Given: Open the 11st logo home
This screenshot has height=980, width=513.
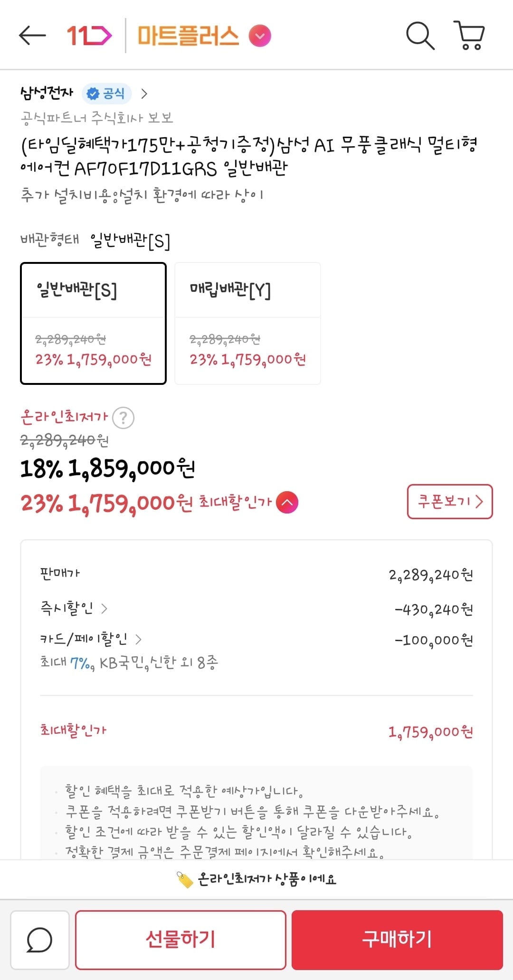Looking at the screenshot, I should (x=89, y=36).
